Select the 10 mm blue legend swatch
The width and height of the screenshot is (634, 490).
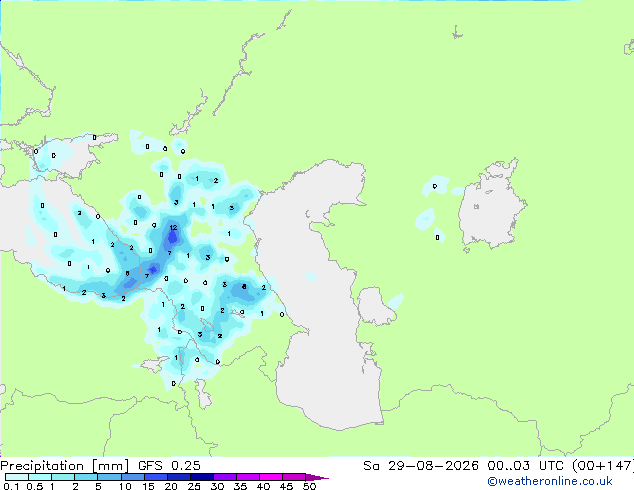132,477
